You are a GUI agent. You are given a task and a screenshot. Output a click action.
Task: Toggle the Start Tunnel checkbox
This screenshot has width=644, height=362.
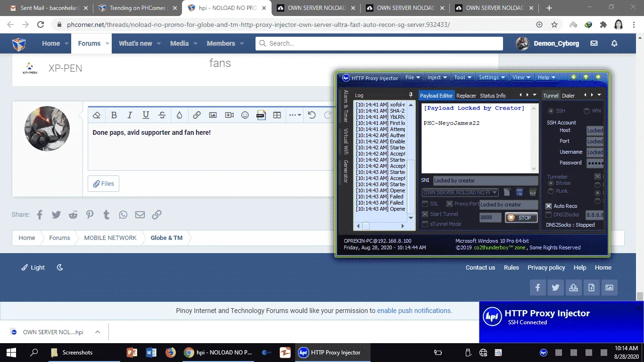pyautogui.click(x=425, y=214)
